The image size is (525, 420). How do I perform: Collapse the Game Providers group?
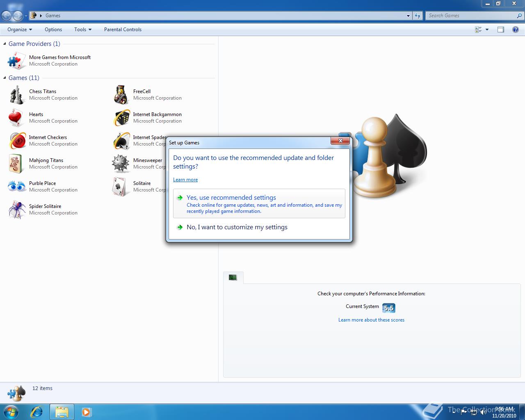pyautogui.click(x=5, y=44)
